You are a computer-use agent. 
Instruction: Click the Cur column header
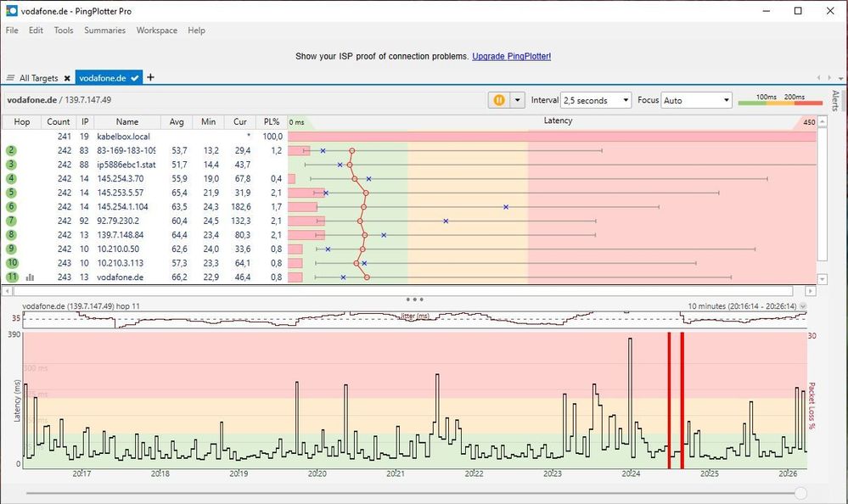[x=240, y=121]
